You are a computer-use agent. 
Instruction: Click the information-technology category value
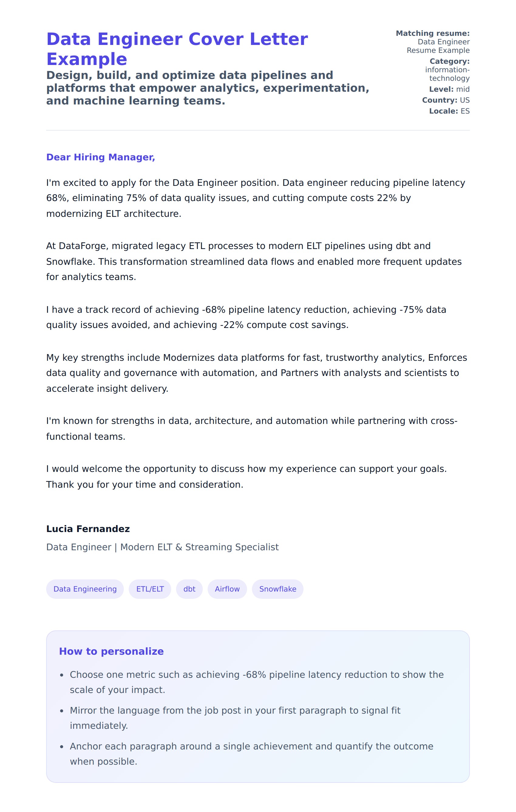tap(447, 74)
